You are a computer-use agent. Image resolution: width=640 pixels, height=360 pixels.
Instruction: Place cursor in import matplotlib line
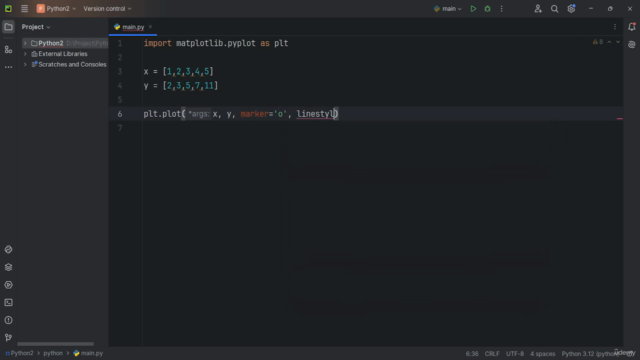pyautogui.click(x=216, y=43)
